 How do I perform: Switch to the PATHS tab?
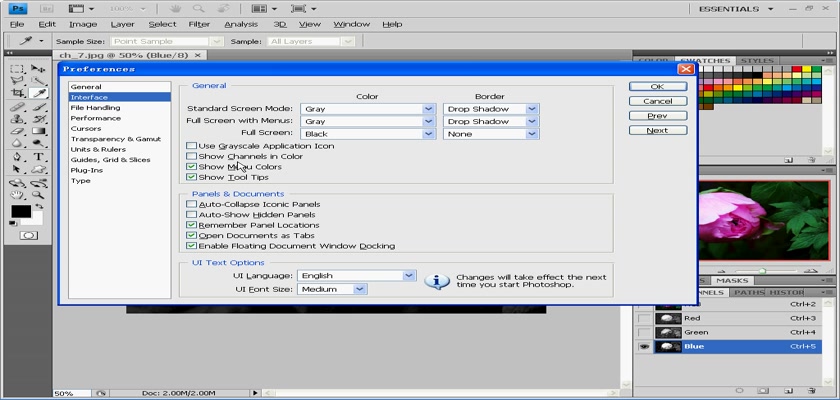[x=749, y=292]
